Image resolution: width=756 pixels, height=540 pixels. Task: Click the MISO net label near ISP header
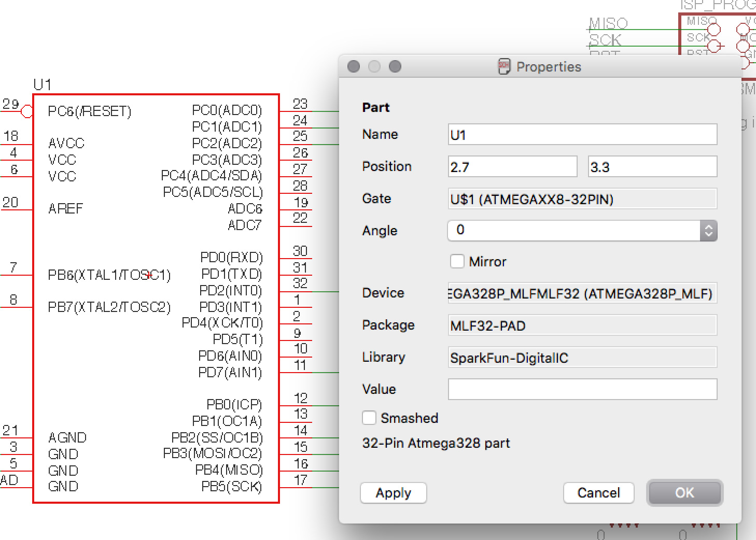point(608,23)
